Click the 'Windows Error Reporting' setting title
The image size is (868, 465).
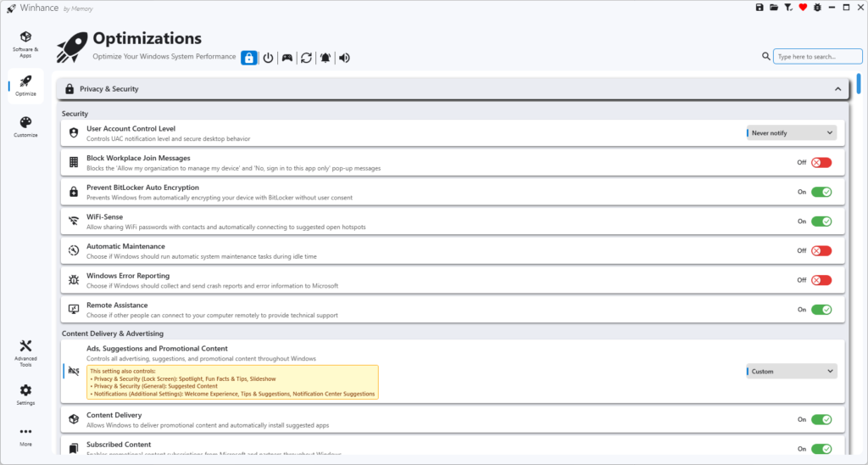click(128, 276)
